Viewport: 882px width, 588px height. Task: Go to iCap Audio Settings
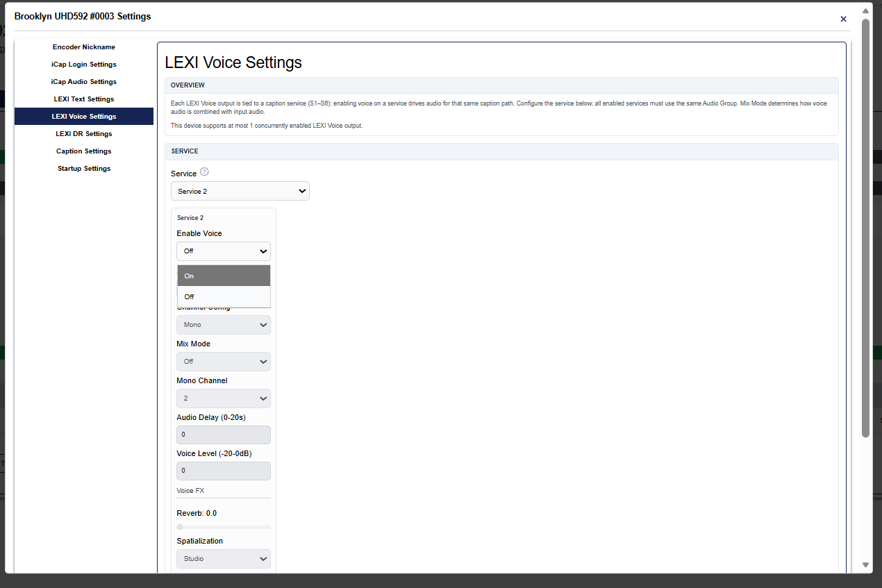(x=84, y=82)
